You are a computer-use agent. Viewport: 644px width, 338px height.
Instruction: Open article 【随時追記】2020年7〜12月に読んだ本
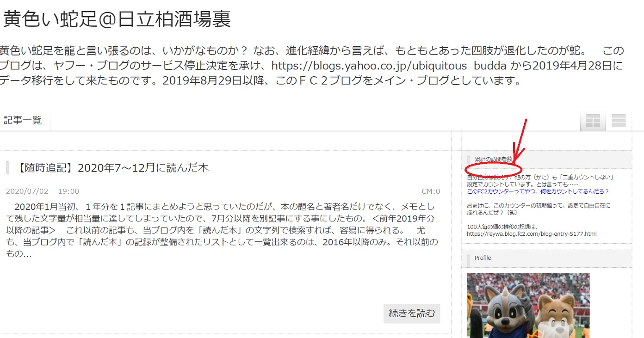(111, 168)
